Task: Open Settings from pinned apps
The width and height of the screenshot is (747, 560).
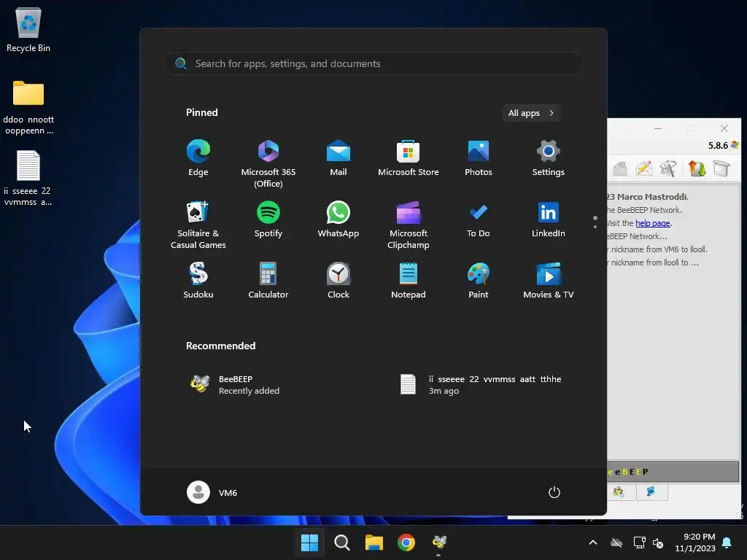Action: coord(549,158)
